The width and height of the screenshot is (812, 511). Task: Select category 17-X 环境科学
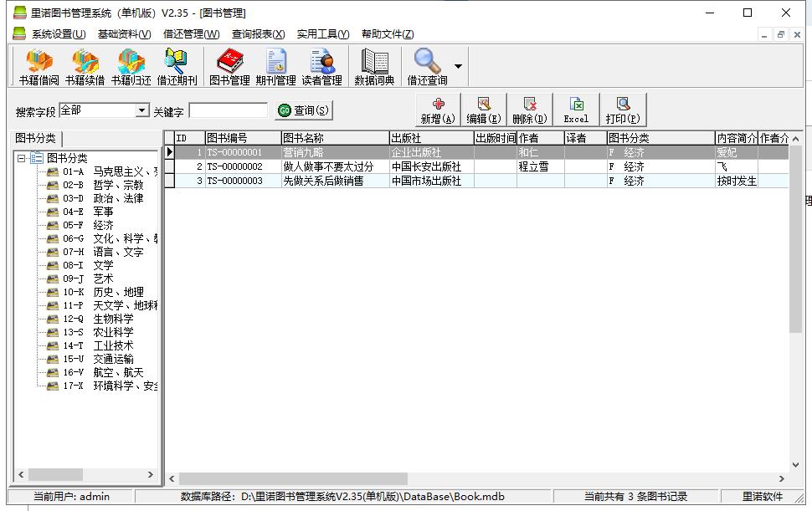[x=110, y=386]
